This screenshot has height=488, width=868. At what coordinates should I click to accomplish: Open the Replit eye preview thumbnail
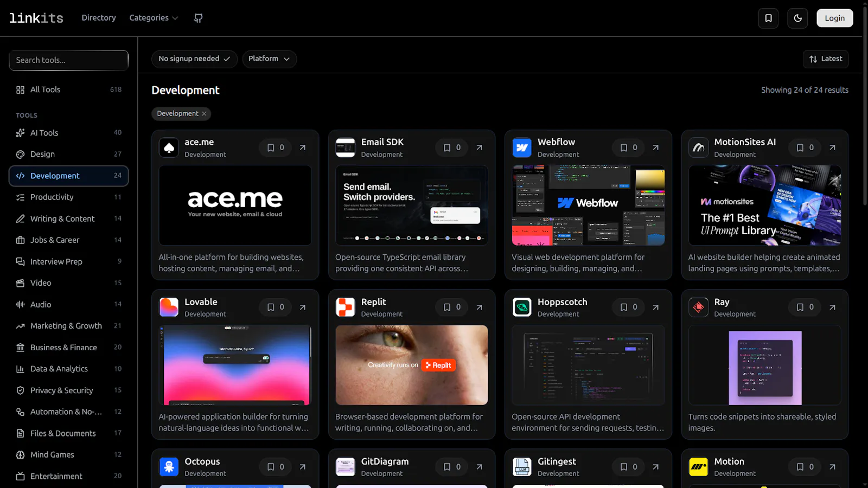coord(412,365)
